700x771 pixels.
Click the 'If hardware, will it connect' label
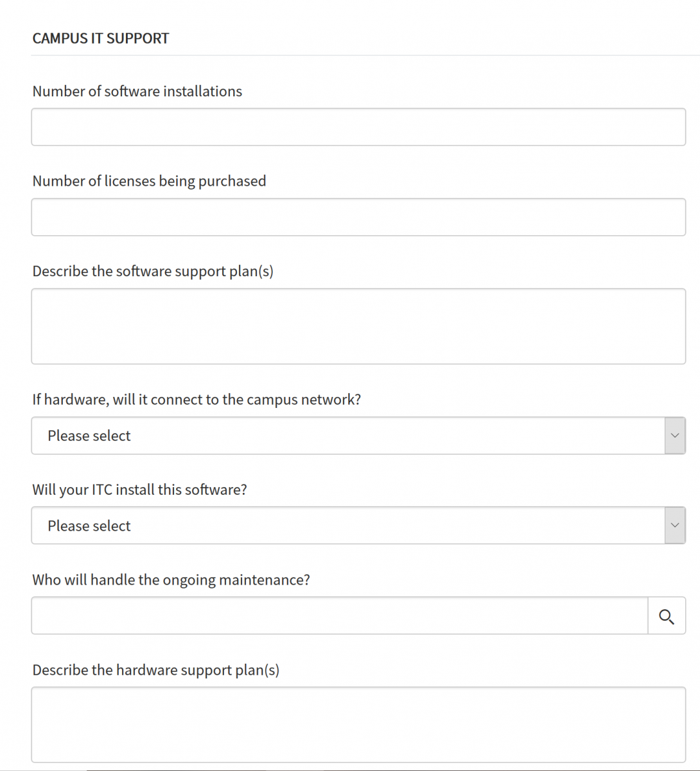tap(197, 400)
